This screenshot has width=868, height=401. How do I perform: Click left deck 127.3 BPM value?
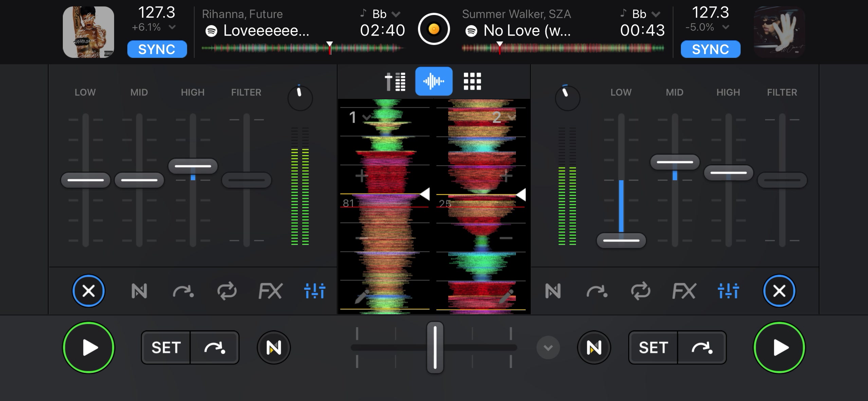[x=157, y=13]
